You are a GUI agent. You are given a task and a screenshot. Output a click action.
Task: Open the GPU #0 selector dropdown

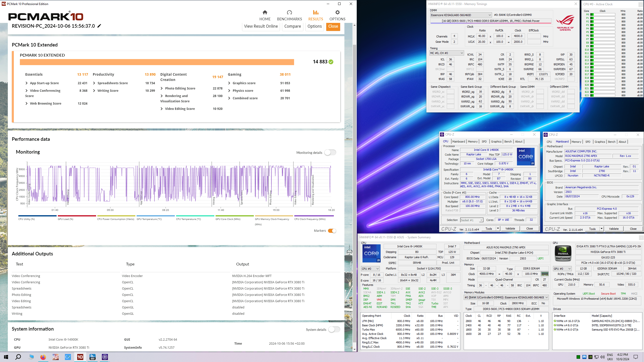[562, 269]
